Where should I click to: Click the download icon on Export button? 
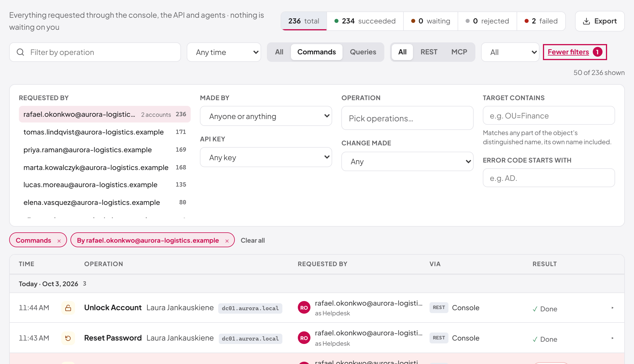tap(586, 21)
